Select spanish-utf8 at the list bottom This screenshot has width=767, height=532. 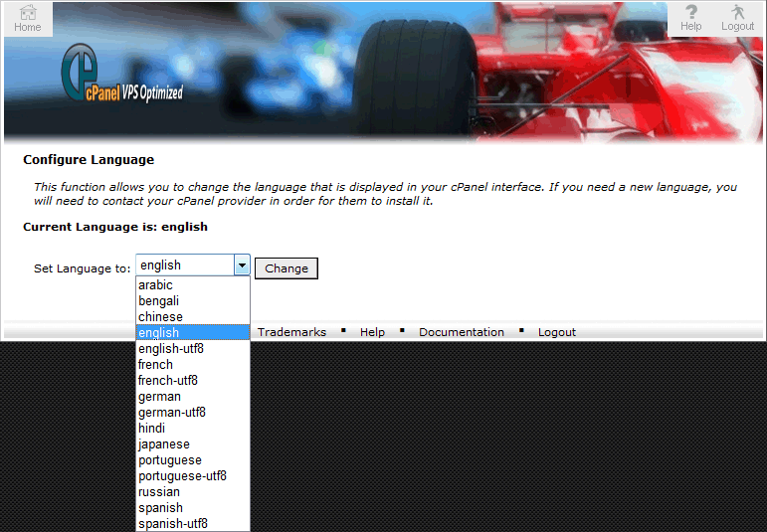(193, 524)
